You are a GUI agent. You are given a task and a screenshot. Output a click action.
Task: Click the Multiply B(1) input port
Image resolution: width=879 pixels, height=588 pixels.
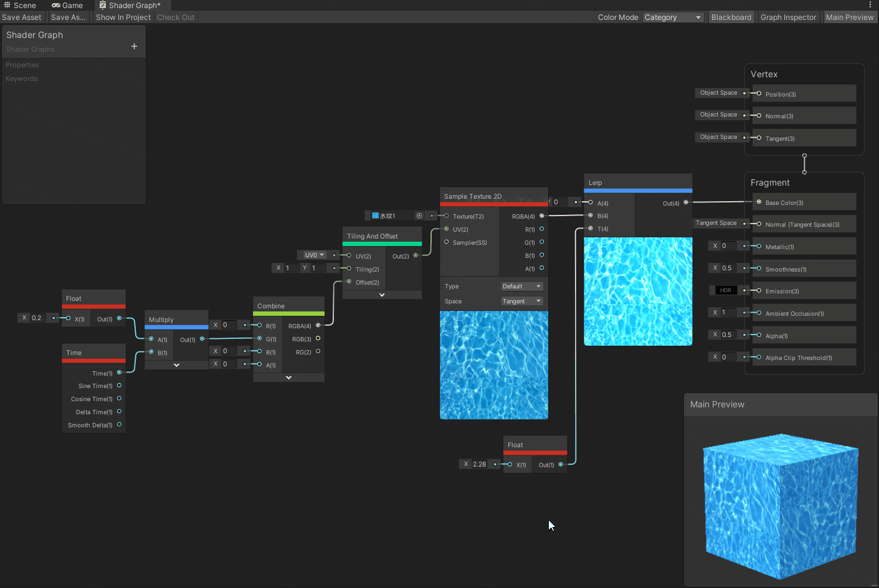(x=151, y=352)
